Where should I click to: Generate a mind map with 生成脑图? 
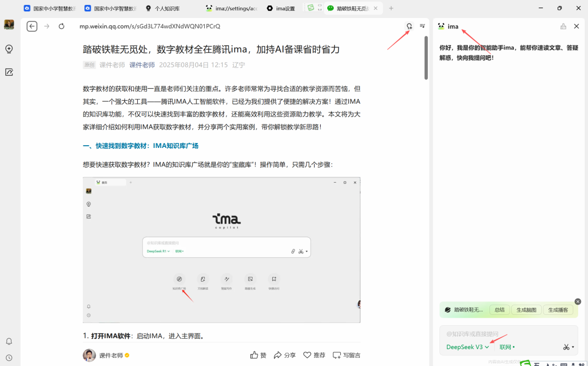(526, 309)
